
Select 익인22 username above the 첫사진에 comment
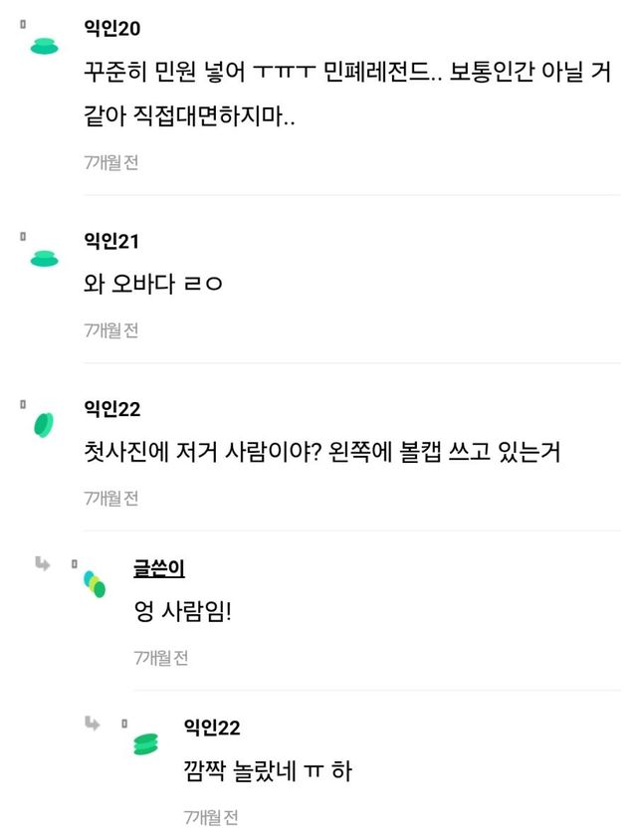coord(112,409)
